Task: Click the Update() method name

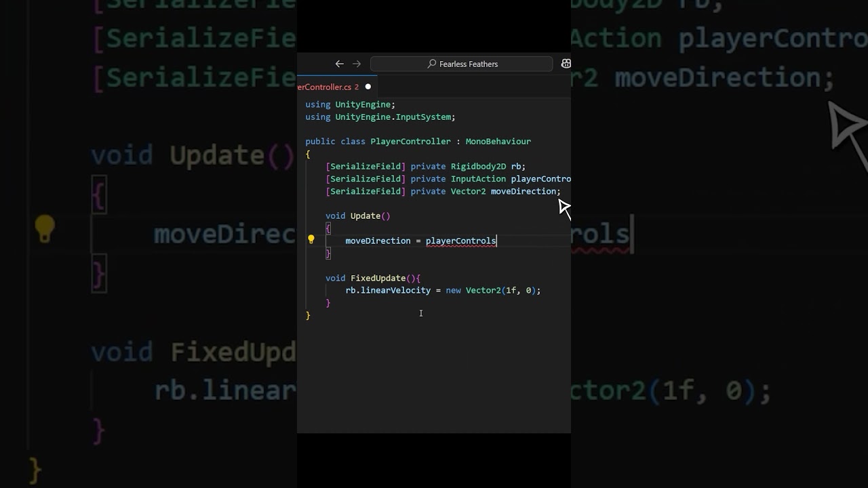Action: [x=370, y=216]
